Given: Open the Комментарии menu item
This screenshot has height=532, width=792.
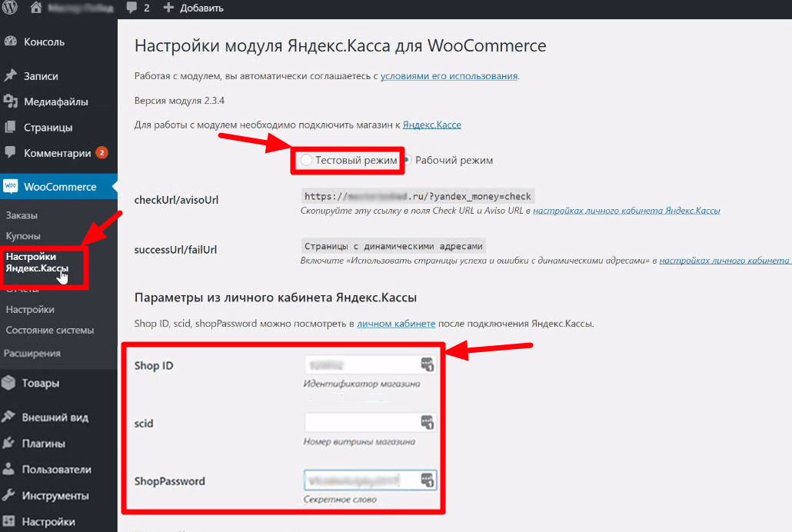Looking at the screenshot, I should coord(58,152).
